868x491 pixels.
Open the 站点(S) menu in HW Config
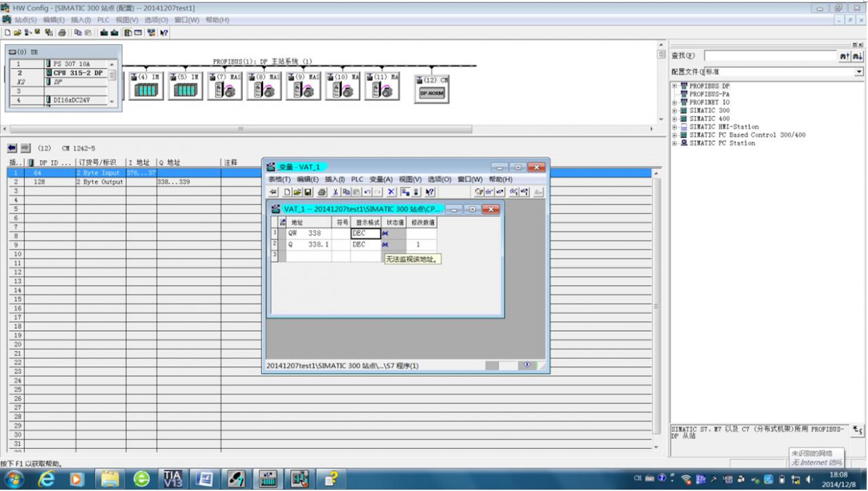click(26, 20)
